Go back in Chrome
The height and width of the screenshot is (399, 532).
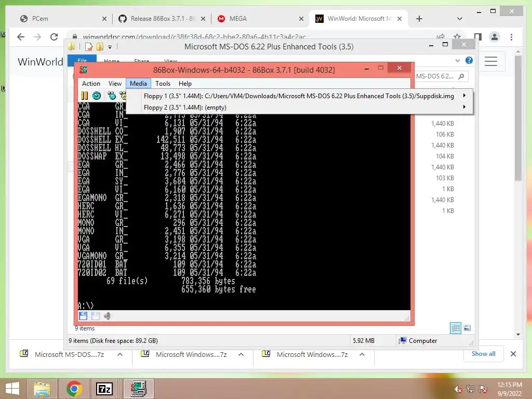coord(21,37)
